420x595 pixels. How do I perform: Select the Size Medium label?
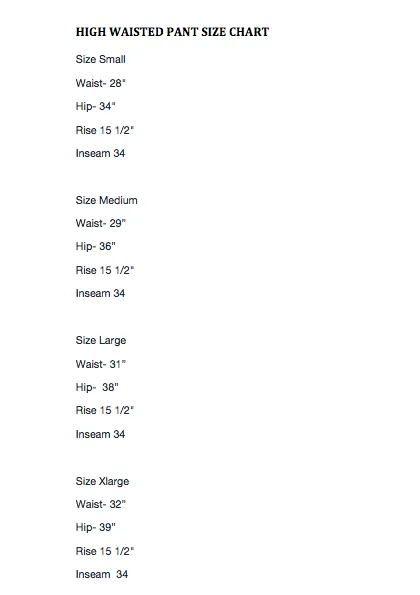click(107, 200)
